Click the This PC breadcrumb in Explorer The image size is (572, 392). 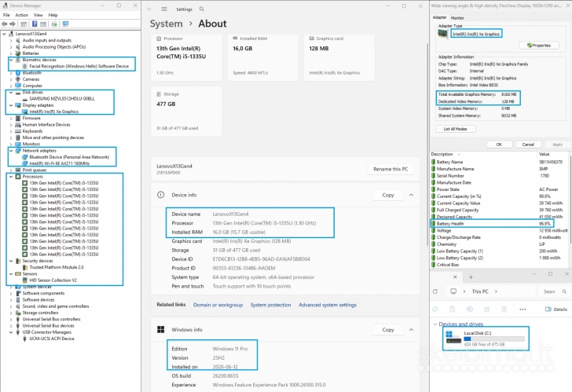point(480,291)
